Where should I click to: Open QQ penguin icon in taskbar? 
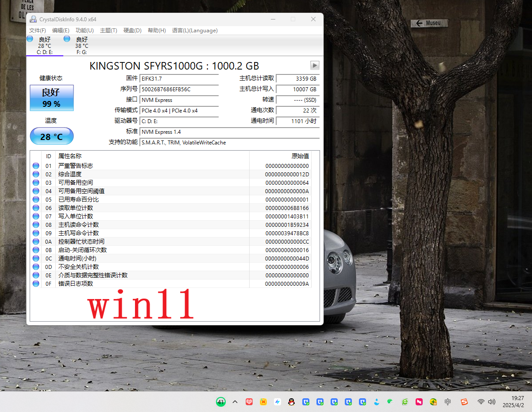coord(291,402)
